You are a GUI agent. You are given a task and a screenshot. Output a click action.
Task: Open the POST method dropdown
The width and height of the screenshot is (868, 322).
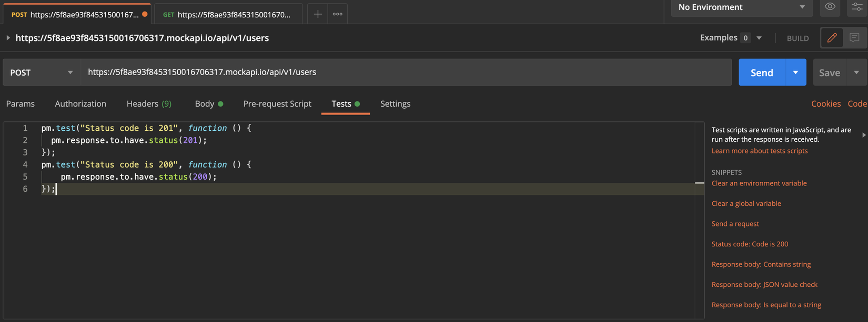pyautogui.click(x=42, y=72)
